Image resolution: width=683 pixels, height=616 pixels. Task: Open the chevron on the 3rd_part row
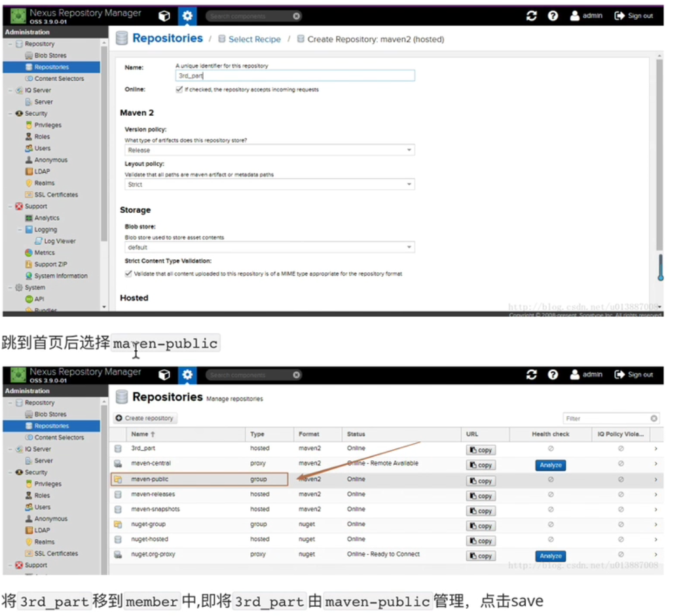655,448
